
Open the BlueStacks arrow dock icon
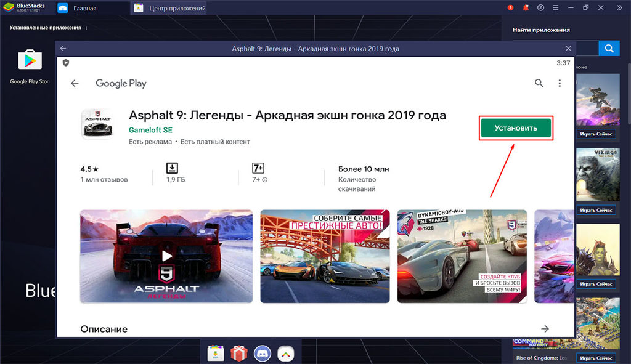(286, 354)
